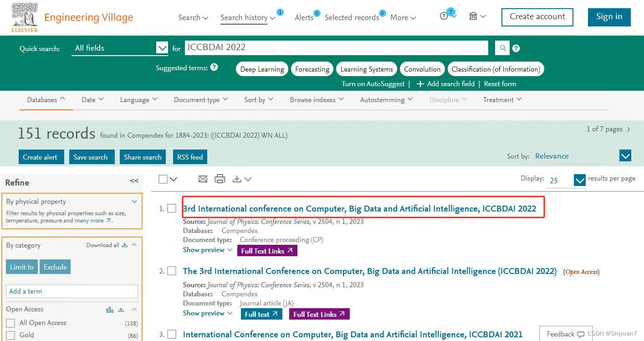Check Gold open access filter
The image size is (644, 341).
(x=10, y=336)
